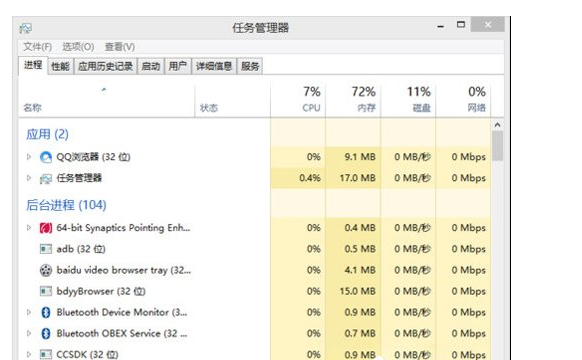This screenshot has width=582, height=360.
Task: Close the 任务管理器 window
Action: click(488, 25)
